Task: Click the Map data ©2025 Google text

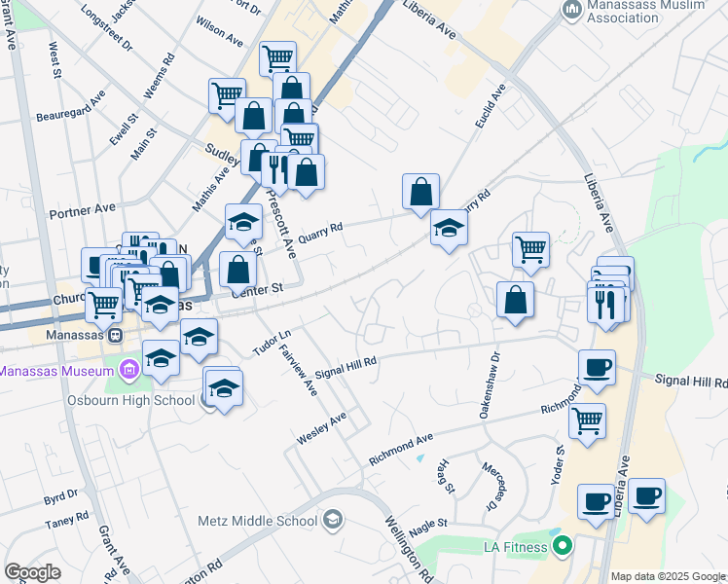Action: coord(669,577)
